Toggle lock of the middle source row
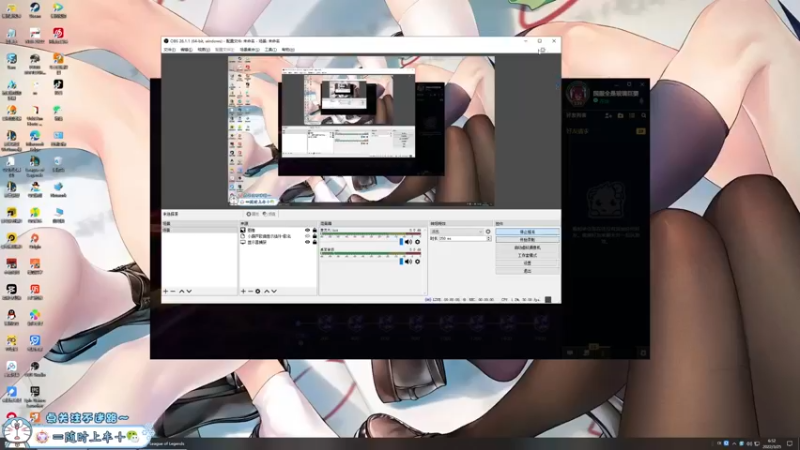Screen dimensions: 800x450 point(314,237)
